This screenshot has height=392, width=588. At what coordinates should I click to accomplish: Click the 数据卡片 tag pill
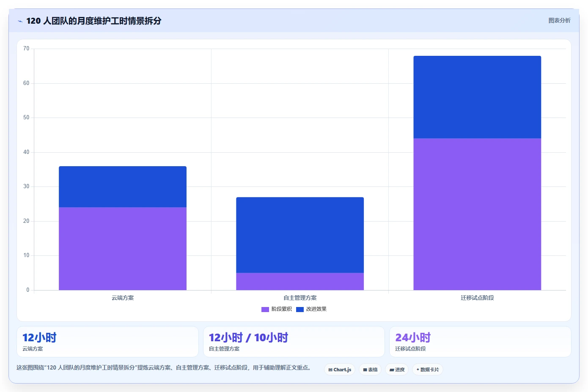pos(428,370)
